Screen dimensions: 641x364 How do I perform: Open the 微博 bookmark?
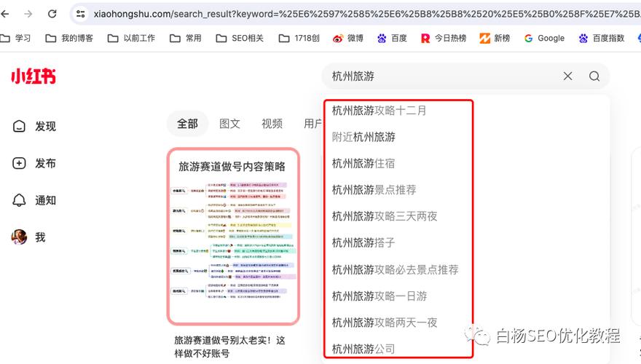pyautogui.click(x=348, y=38)
